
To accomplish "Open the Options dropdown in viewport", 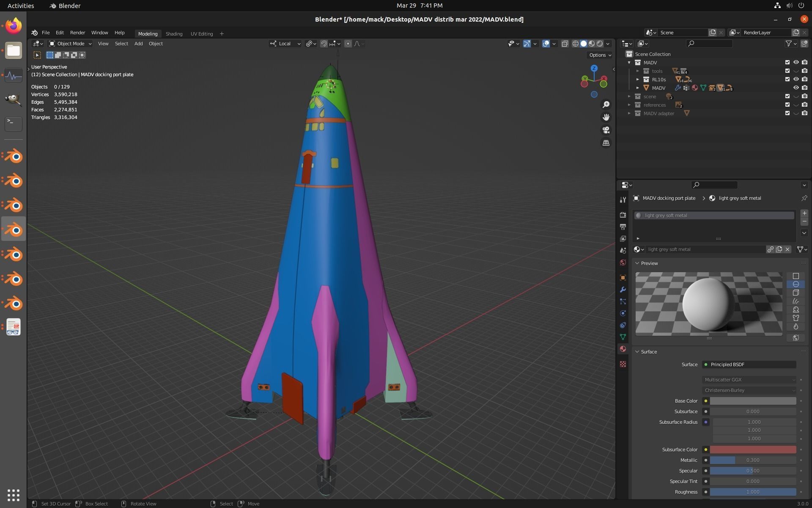I will point(600,55).
